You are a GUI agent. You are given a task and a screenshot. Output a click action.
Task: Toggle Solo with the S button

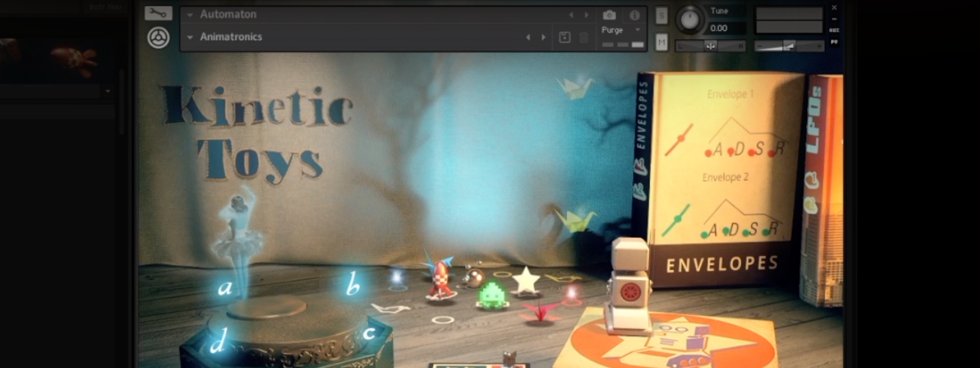click(661, 16)
